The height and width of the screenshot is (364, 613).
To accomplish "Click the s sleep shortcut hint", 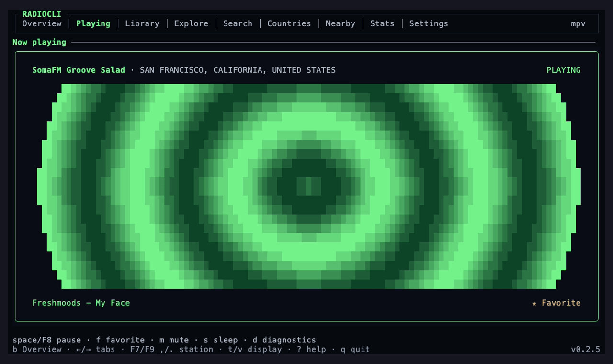I will [220, 340].
